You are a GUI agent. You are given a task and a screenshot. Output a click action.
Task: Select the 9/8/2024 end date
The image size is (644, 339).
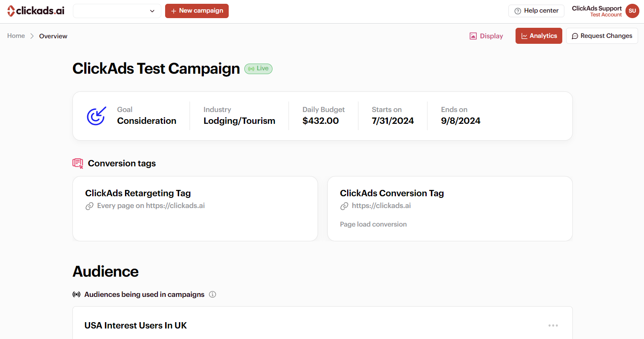460,121
